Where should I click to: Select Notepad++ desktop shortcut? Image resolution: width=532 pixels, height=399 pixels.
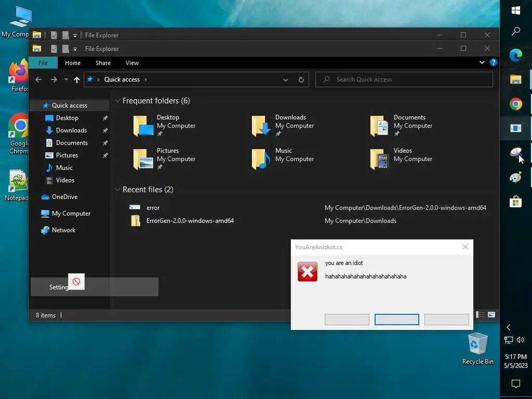pos(17,185)
